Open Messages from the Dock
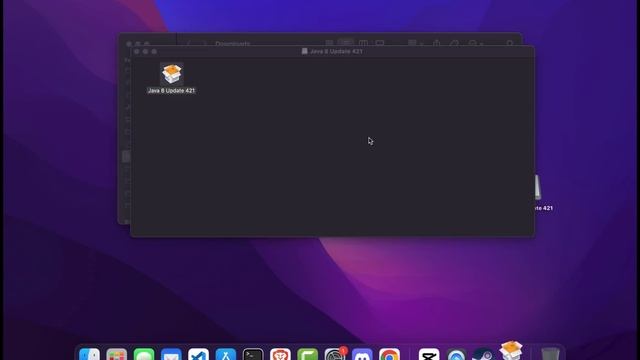640x360 pixels. click(x=144, y=353)
